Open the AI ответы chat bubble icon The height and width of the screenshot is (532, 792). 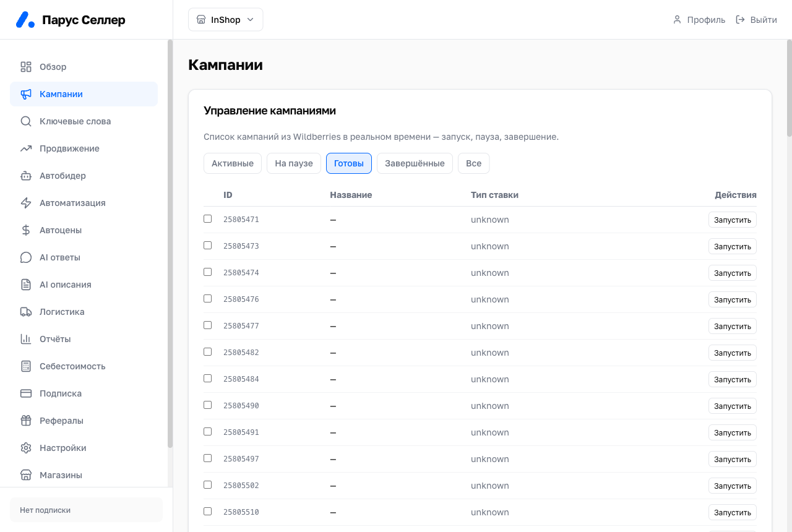click(26, 257)
